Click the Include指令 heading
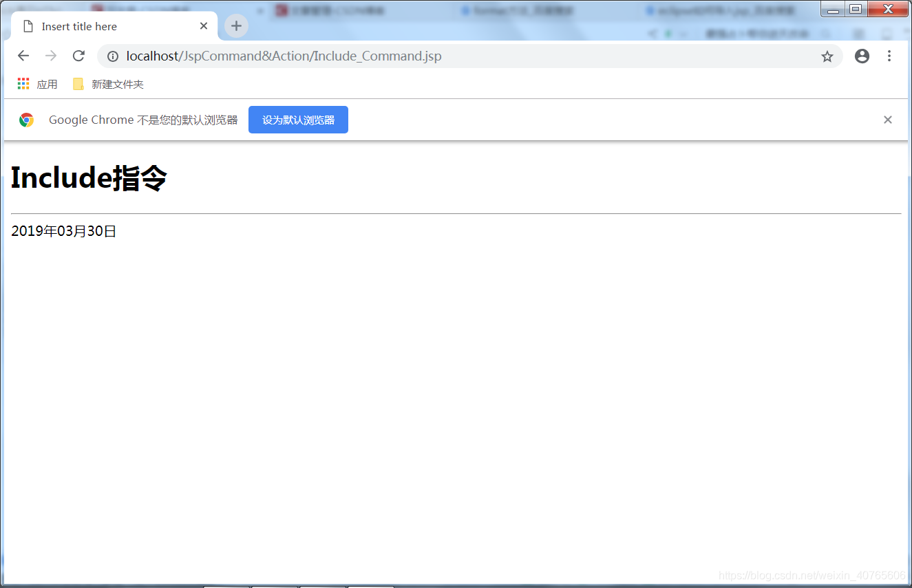 (89, 178)
